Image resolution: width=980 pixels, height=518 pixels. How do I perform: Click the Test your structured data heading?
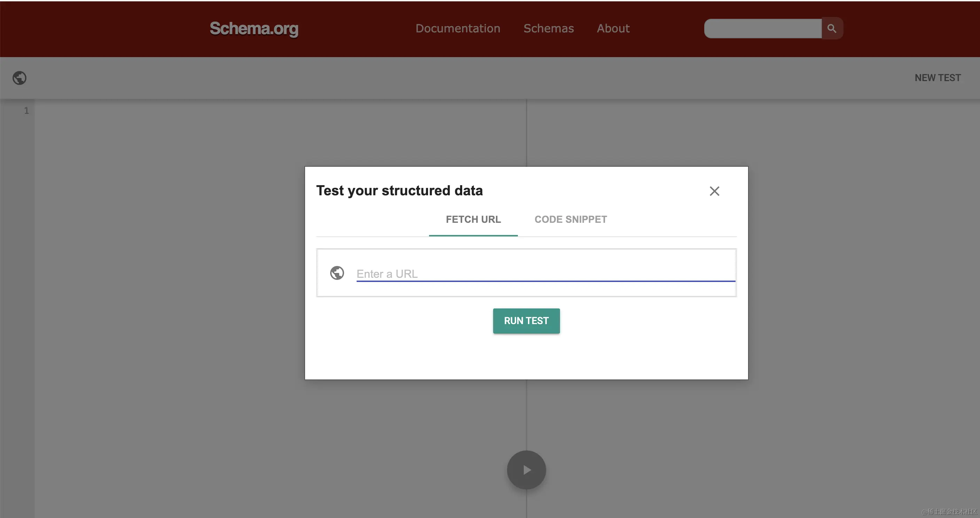[x=399, y=190]
